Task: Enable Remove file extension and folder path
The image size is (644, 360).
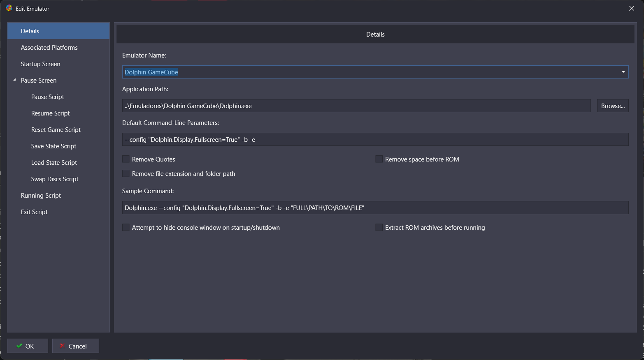Action: click(126, 173)
